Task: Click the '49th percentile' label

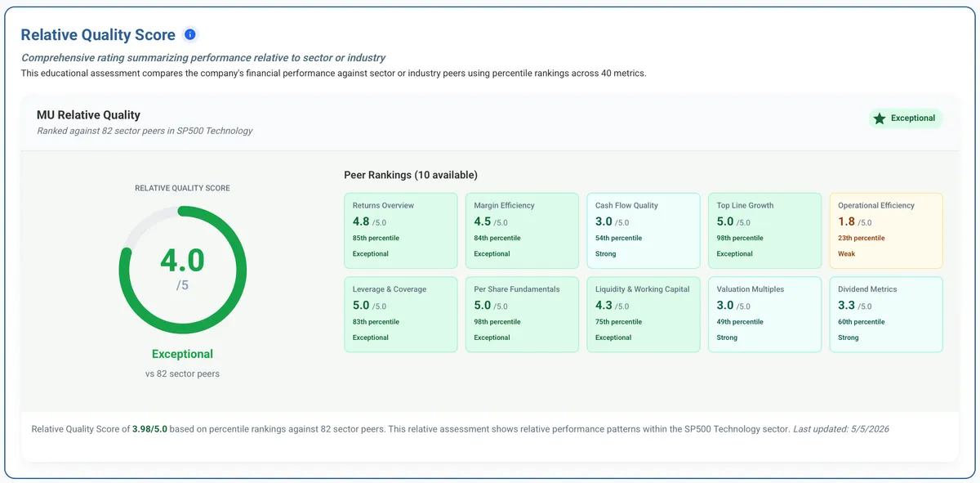Action: (x=740, y=322)
